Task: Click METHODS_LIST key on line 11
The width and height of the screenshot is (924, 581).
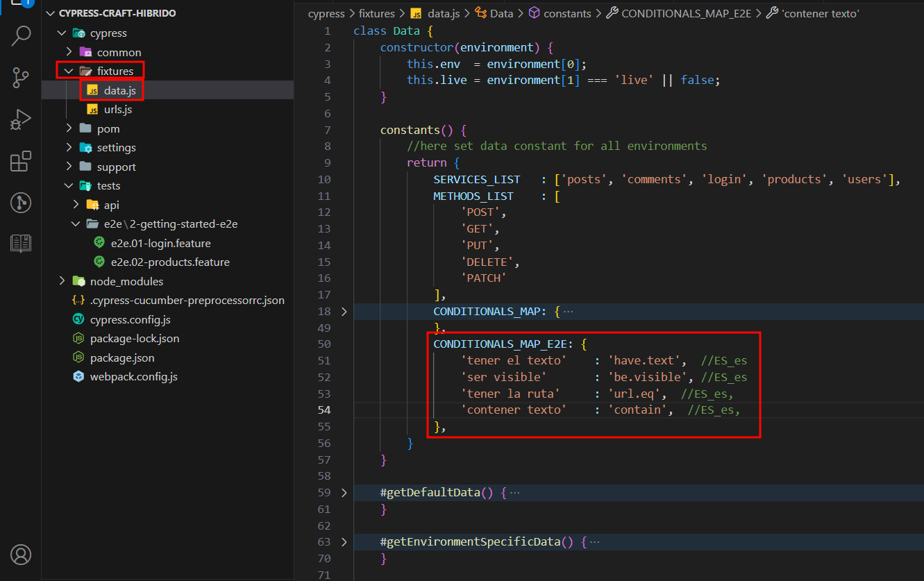Action: pyautogui.click(x=473, y=196)
